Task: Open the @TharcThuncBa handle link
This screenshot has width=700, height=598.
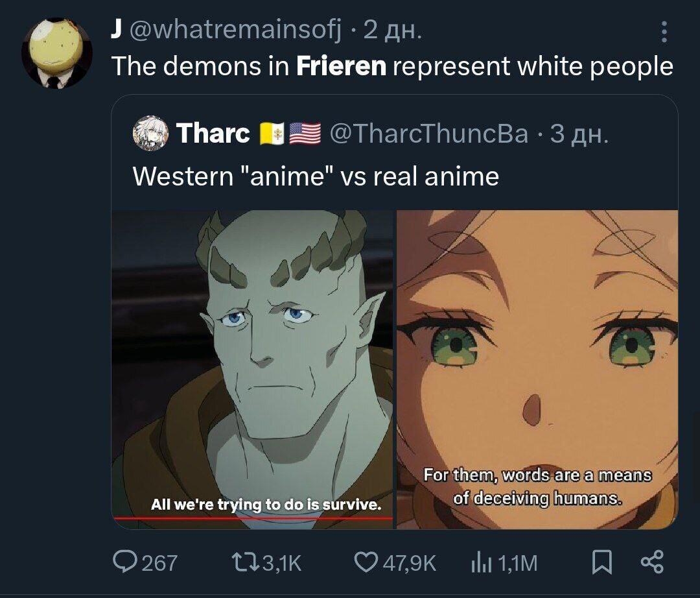Action: coord(429,134)
